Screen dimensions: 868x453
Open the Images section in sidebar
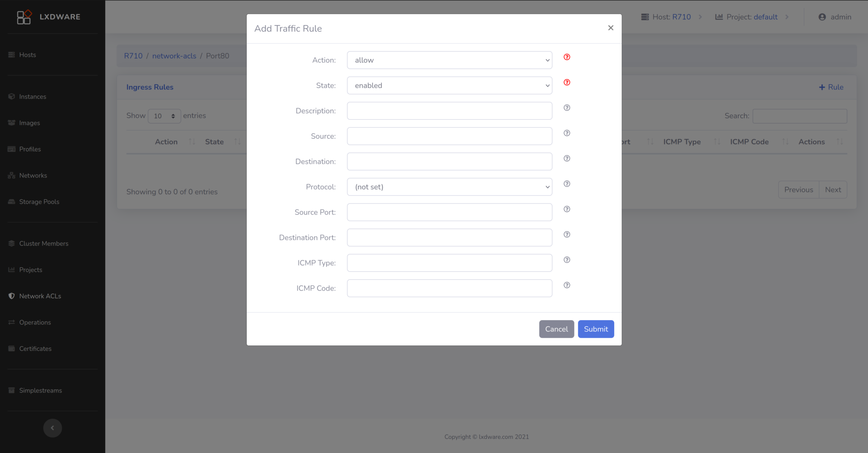point(30,123)
